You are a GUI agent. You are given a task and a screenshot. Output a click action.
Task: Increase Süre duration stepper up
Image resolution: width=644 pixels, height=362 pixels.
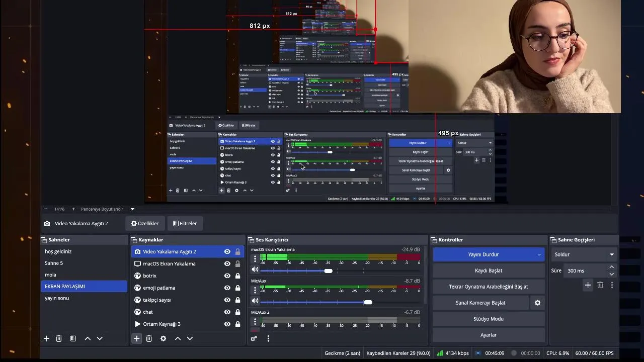[612, 267]
